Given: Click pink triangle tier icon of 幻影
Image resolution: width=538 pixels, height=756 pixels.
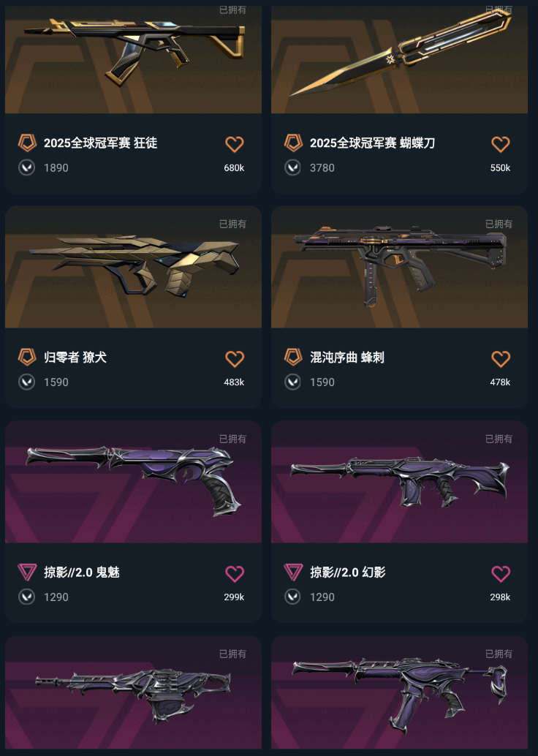Looking at the screenshot, I should tap(293, 572).
